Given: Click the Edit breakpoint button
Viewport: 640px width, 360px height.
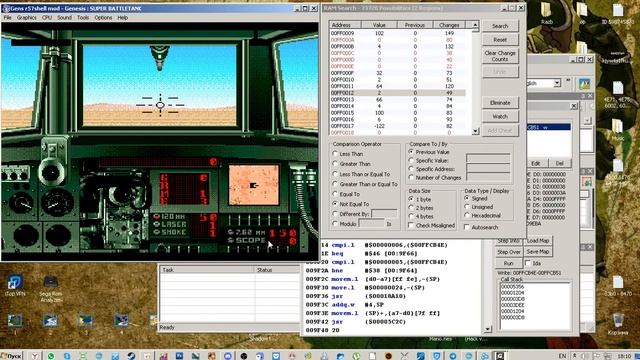Looking at the screenshot, I should coord(536,163).
